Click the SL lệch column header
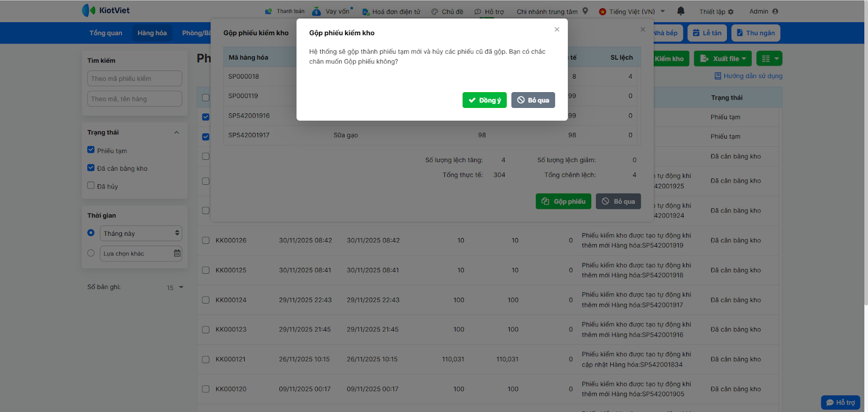This screenshot has height=412, width=868. 622,57
